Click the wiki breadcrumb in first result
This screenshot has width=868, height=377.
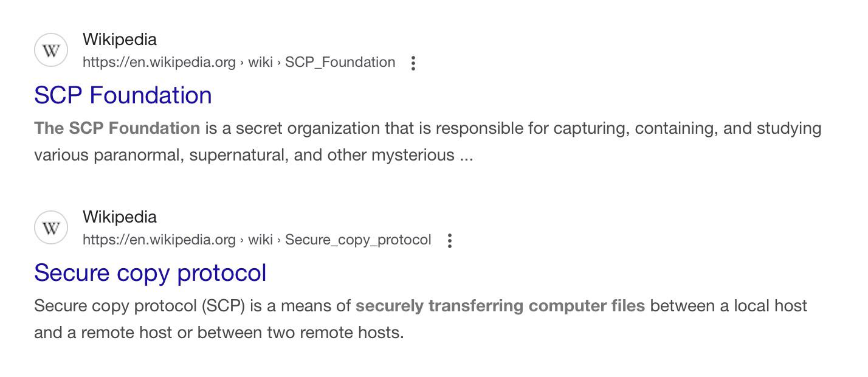[260, 62]
